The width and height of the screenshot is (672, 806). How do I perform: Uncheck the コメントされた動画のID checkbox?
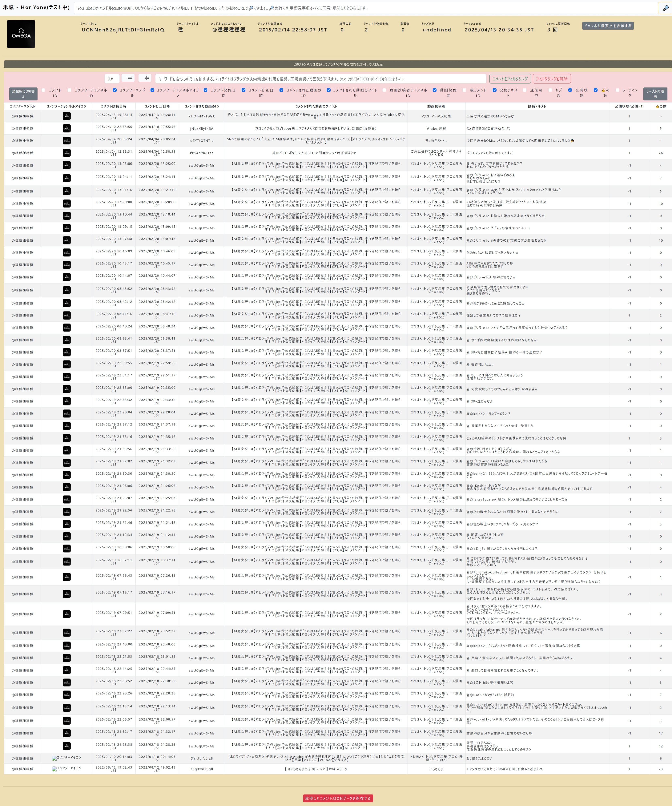point(282,90)
